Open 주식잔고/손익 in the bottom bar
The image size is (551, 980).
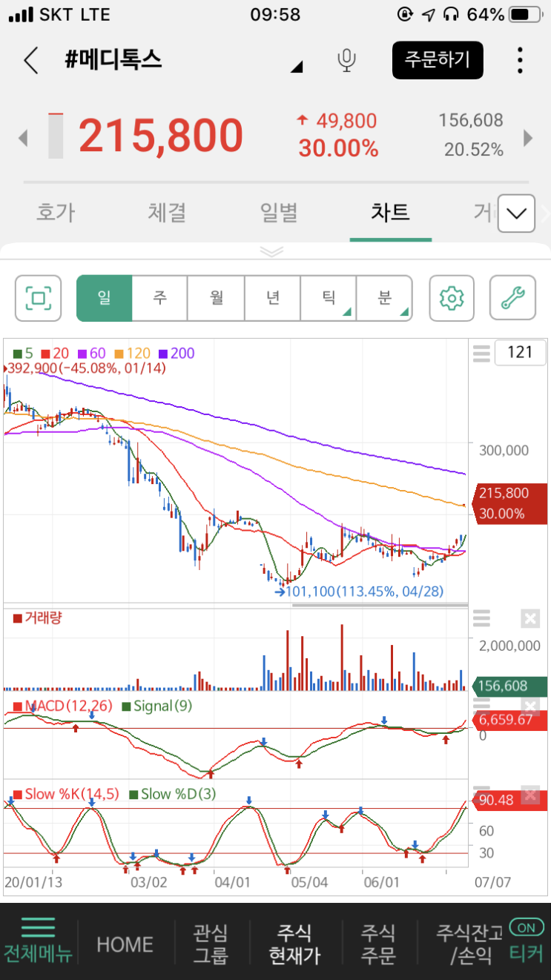click(x=470, y=944)
